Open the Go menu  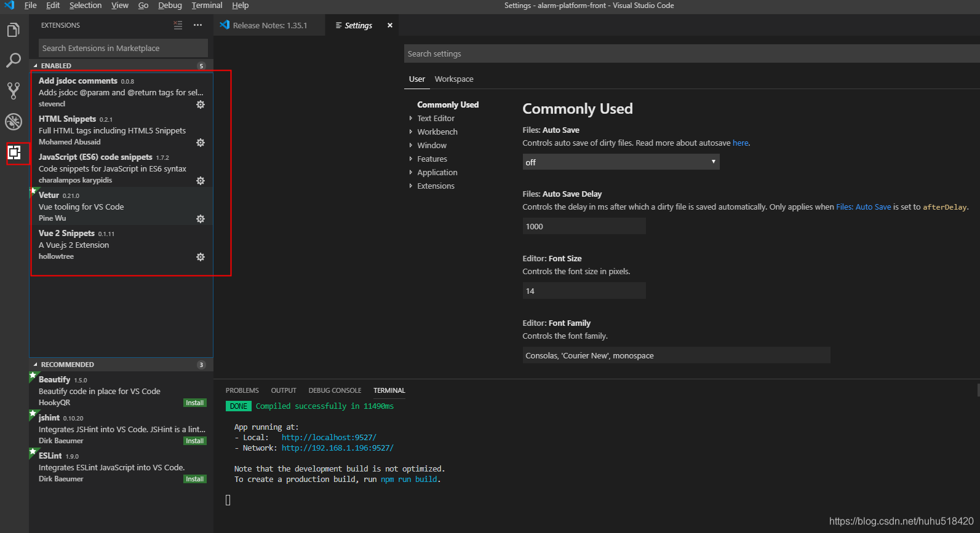[x=143, y=6]
